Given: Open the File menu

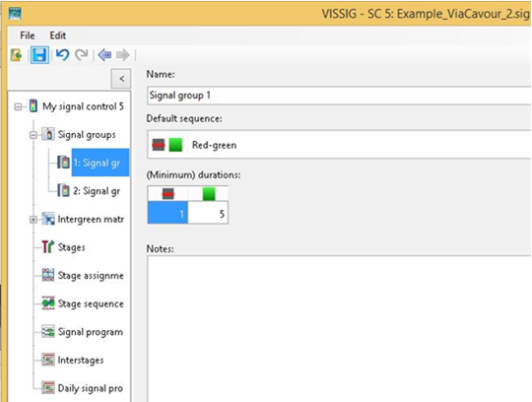Looking at the screenshot, I should [x=28, y=35].
